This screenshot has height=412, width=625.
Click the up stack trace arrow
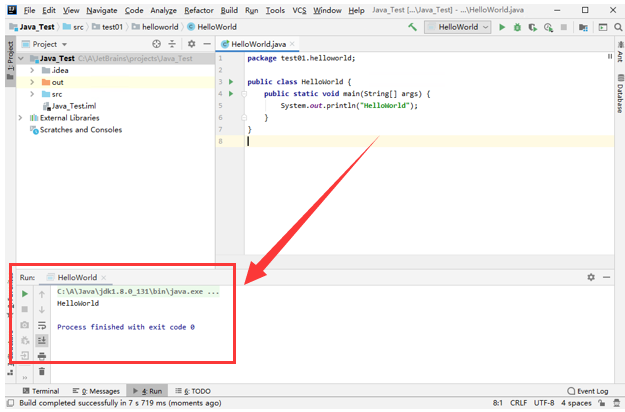[x=42, y=294]
